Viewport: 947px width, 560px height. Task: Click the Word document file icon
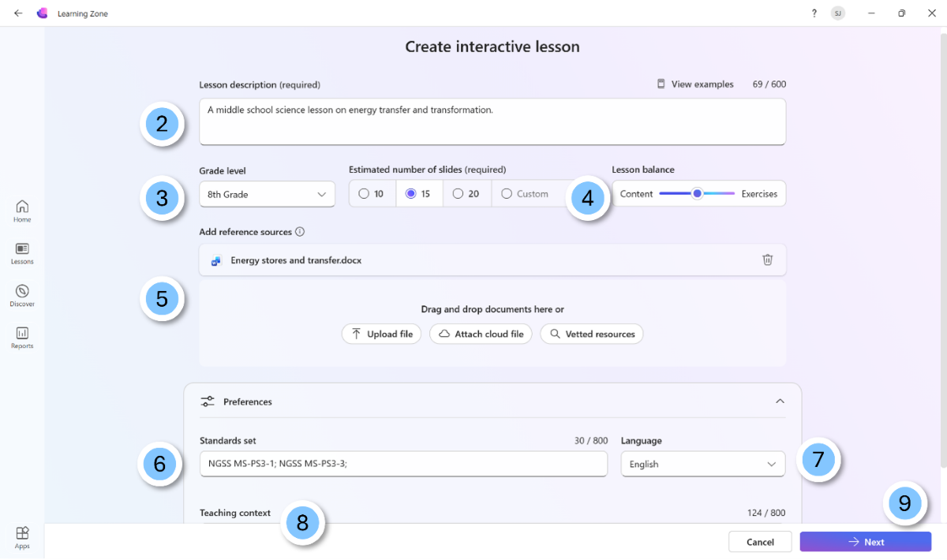pyautogui.click(x=216, y=260)
